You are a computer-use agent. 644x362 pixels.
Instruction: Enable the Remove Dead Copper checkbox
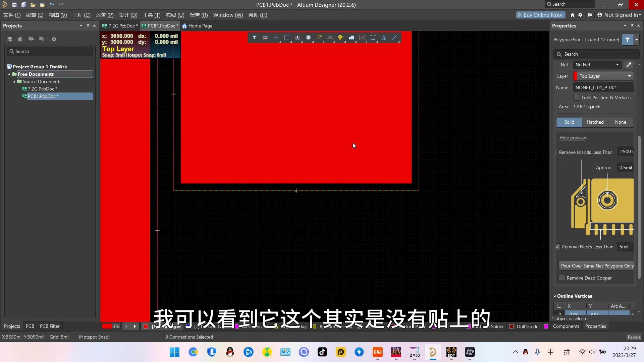pyautogui.click(x=562, y=278)
